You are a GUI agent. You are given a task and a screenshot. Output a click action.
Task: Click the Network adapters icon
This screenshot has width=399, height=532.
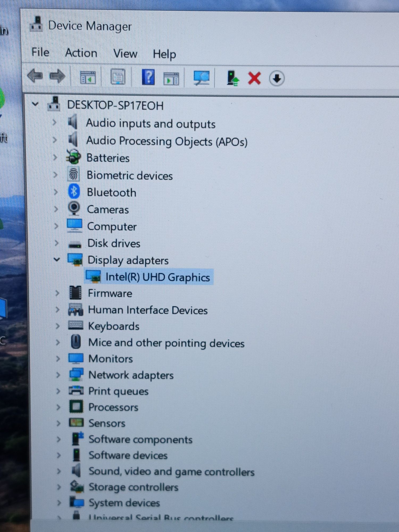click(x=76, y=374)
